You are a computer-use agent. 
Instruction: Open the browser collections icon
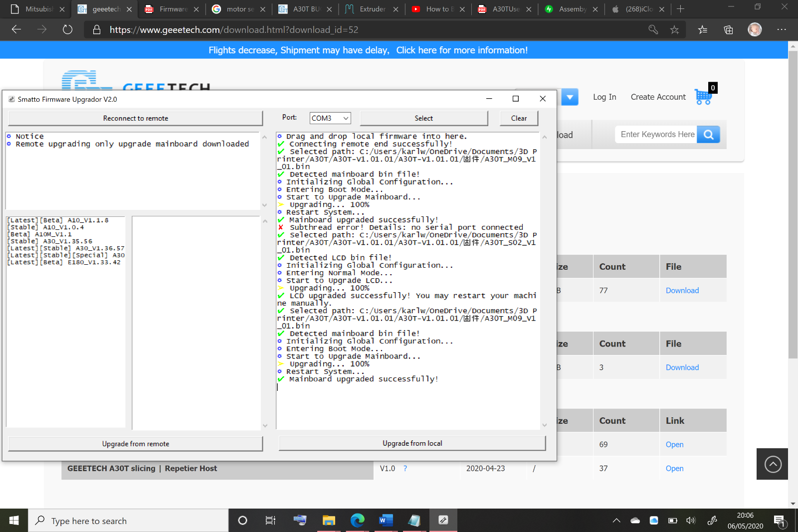(728, 29)
